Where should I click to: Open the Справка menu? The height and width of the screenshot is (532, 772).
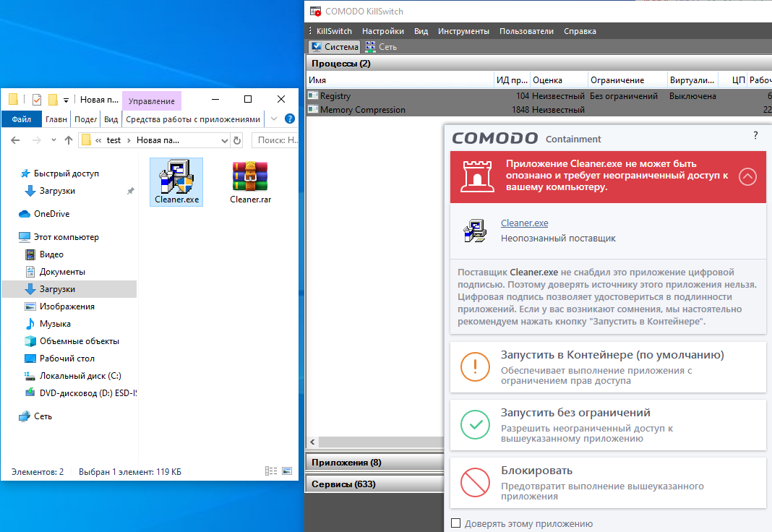click(580, 31)
